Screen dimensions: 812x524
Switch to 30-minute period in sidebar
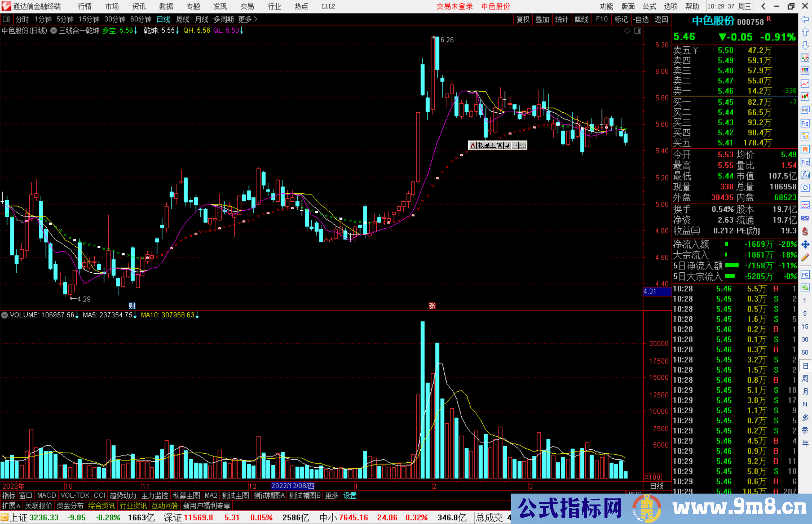click(804, 339)
